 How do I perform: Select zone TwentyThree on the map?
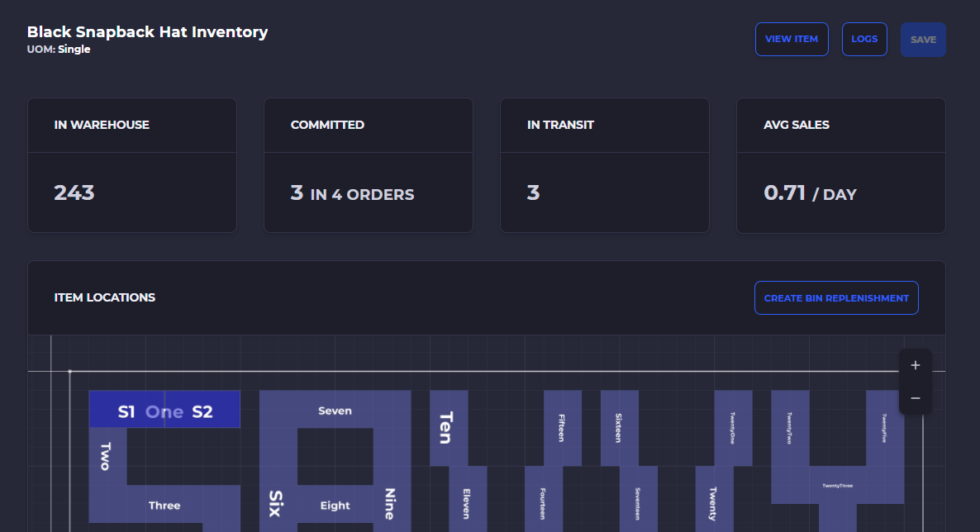(838, 486)
